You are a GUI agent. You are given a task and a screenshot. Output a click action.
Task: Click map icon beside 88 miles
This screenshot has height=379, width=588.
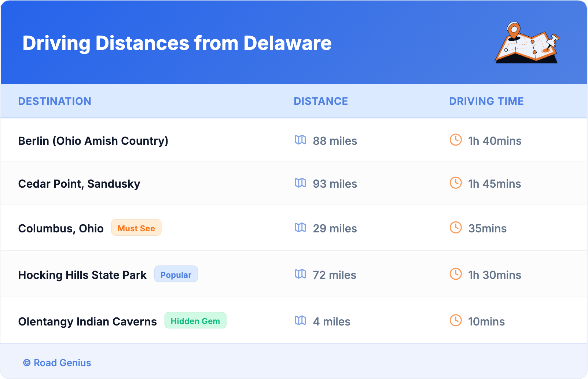coord(300,140)
